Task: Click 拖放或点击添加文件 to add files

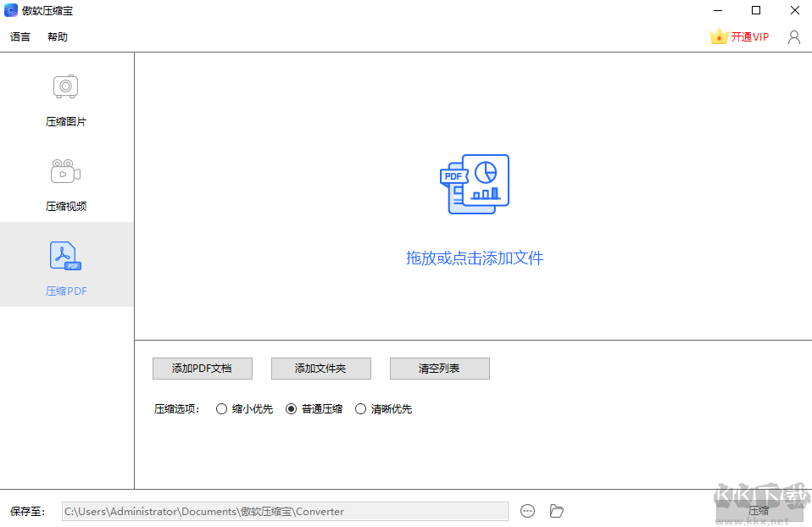Action: click(x=475, y=258)
